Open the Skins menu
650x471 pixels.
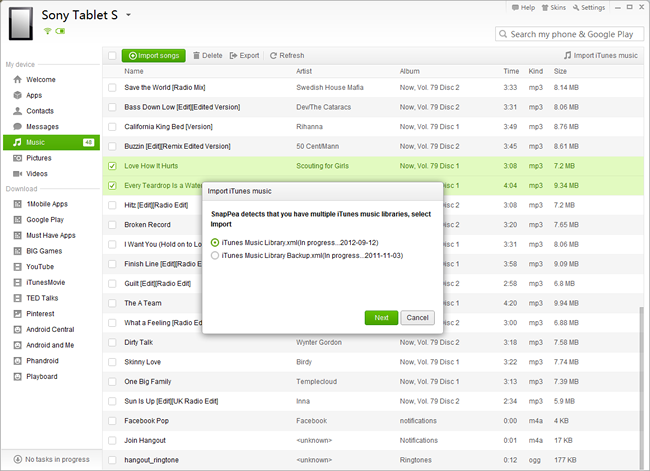(x=553, y=7)
